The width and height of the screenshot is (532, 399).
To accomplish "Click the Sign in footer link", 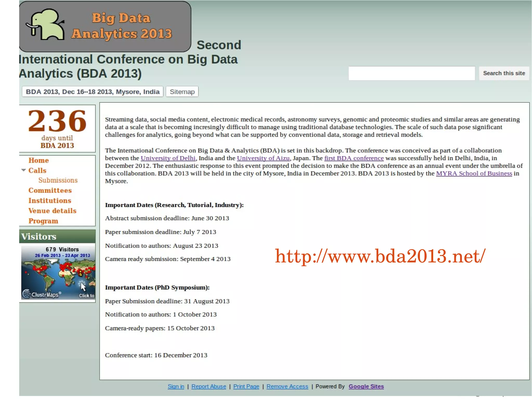I will 176,387.
